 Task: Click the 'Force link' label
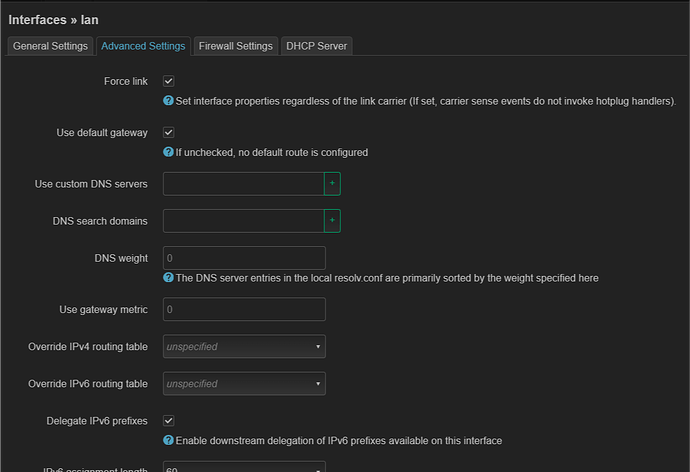coord(126,81)
